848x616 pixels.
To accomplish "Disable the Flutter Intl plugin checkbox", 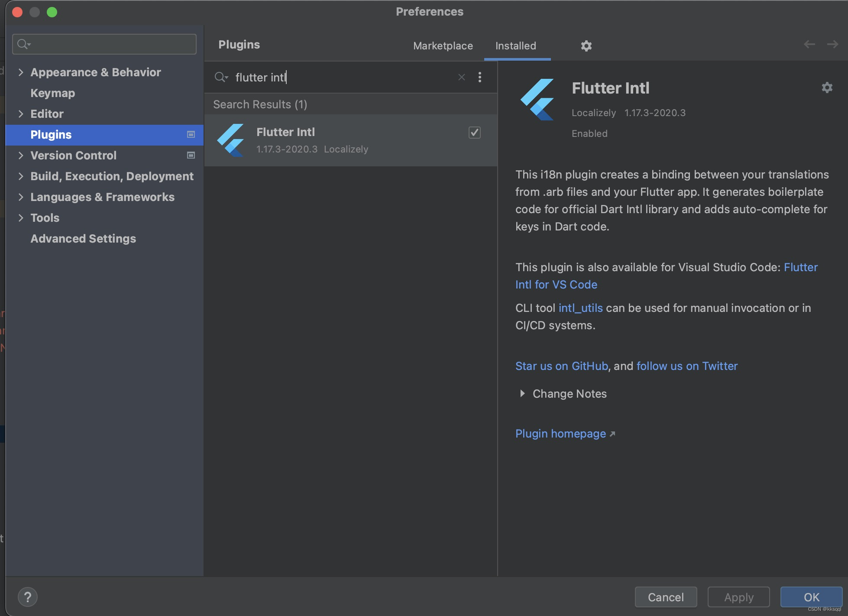I will [474, 133].
